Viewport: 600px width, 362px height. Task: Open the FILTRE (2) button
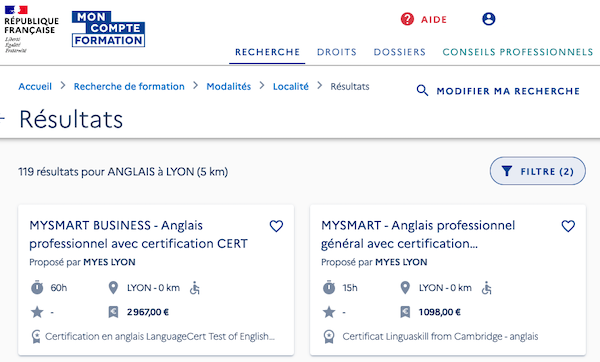coord(538,171)
